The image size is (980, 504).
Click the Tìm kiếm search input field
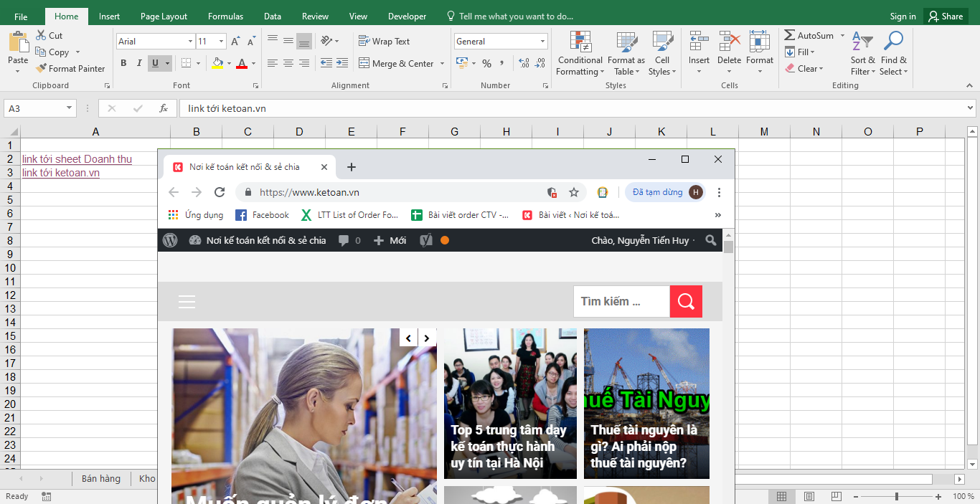coord(621,301)
